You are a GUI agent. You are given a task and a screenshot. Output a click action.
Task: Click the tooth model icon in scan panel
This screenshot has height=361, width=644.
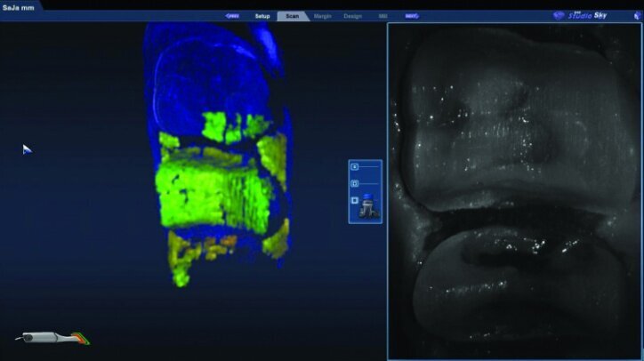(x=366, y=208)
